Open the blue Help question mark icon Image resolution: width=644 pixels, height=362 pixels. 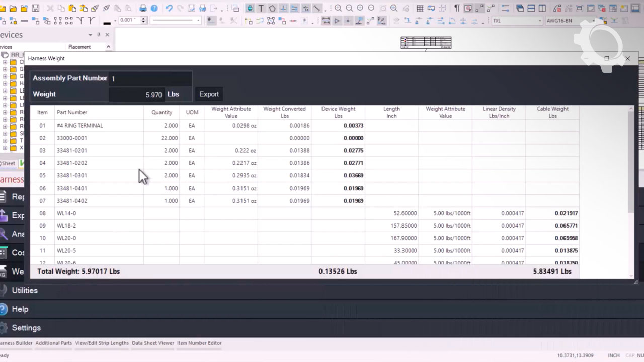point(154,8)
